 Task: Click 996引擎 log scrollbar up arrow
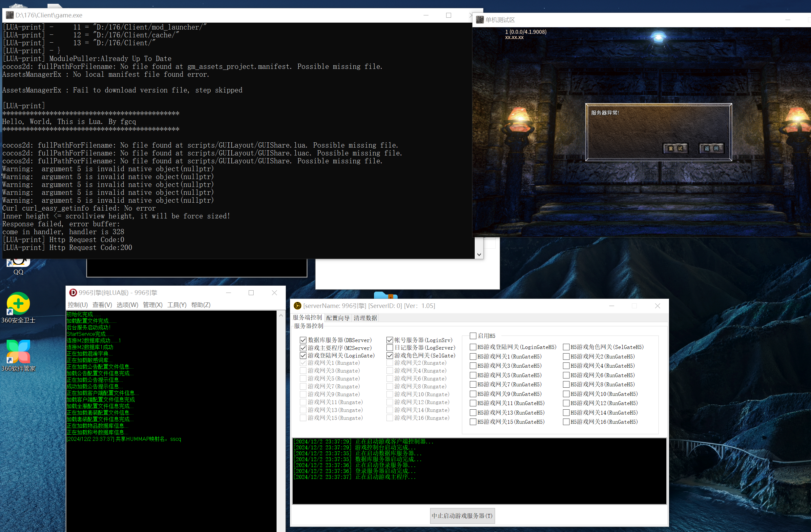click(281, 316)
